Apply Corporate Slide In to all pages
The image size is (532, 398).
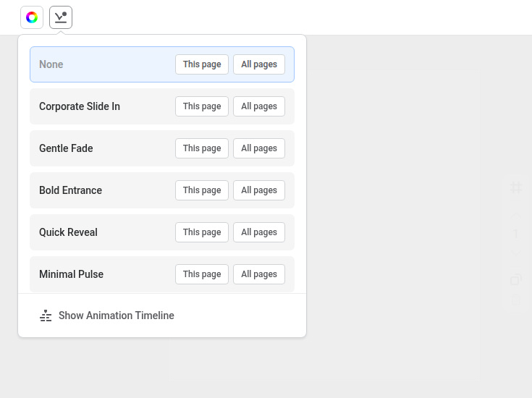click(259, 106)
